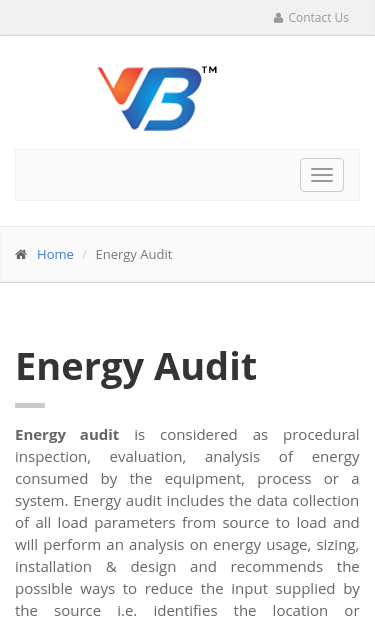Screen dimensions: 375x627
Task: Click the user icon beside Contact Us
Action: 278,18
